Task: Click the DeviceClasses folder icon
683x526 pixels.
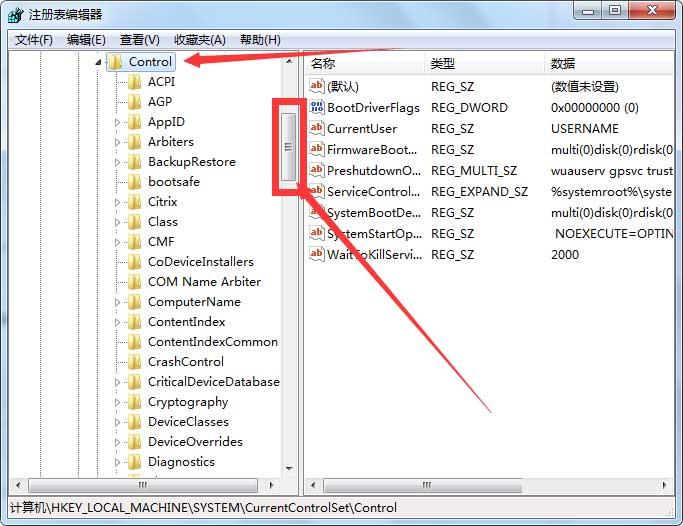Action: click(x=135, y=422)
